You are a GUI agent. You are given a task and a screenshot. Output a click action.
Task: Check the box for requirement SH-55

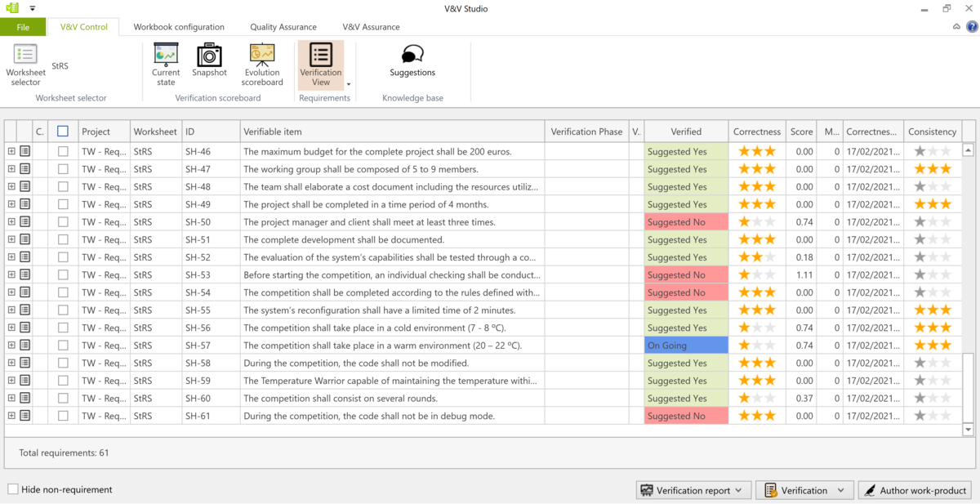pos(63,310)
